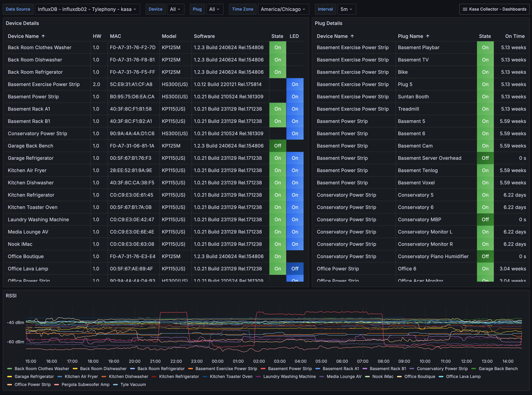
Task: Open the Time Zone America/Chicago dropdown
Action: [283, 9]
